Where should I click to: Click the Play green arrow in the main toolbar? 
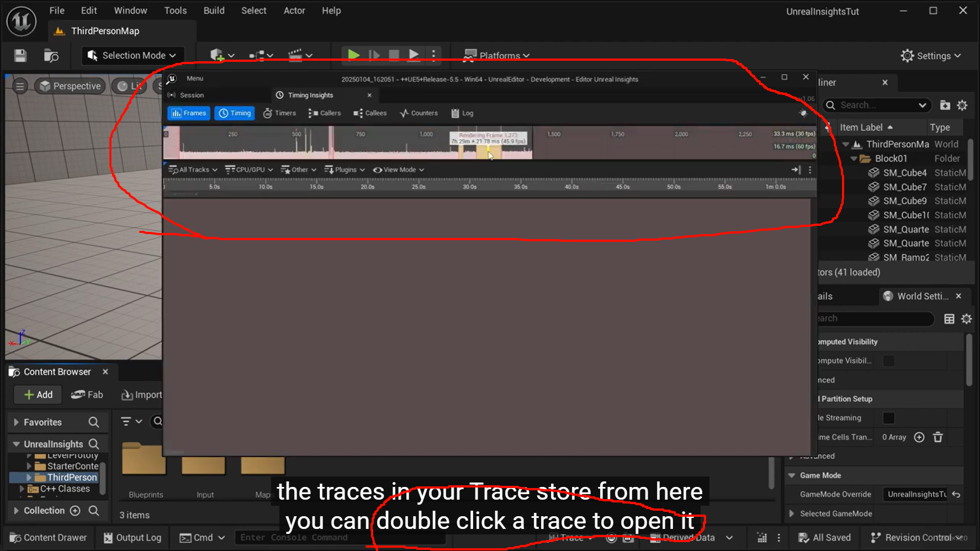[353, 55]
